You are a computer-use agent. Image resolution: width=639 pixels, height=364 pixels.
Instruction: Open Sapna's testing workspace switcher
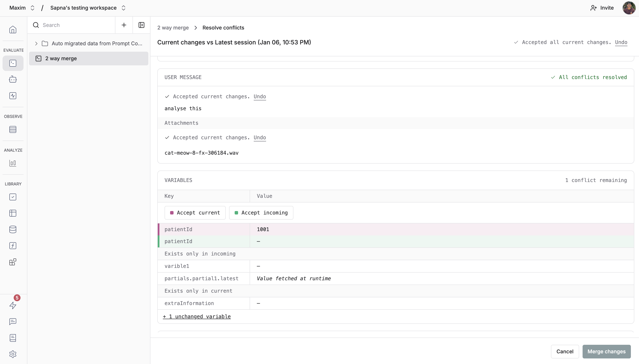pyautogui.click(x=88, y=8)
